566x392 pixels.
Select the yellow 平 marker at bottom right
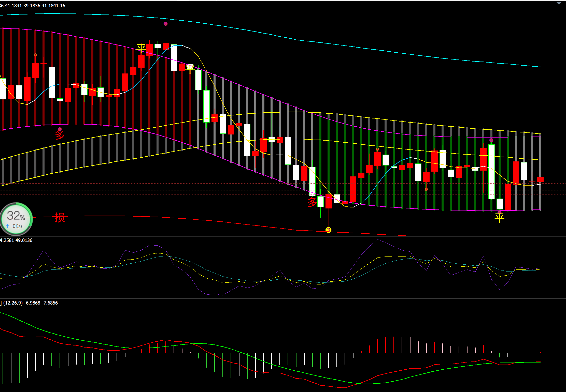coord(499,218)
